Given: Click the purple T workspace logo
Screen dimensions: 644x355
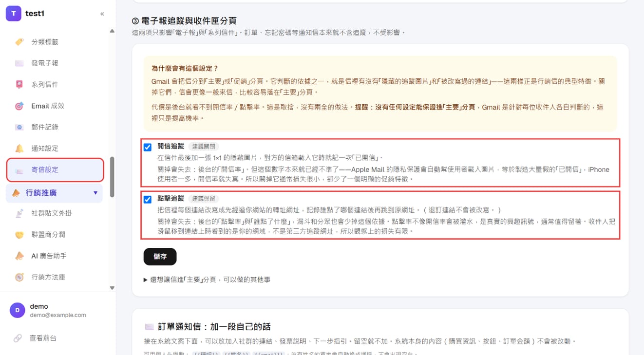Looking at the screenshot, I should 13,14.
